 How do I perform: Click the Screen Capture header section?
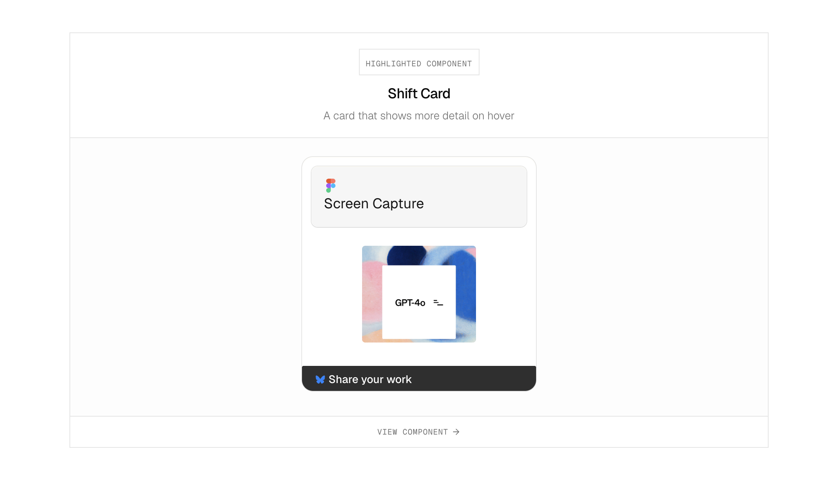pyautogui.click(x=419, y=196)
